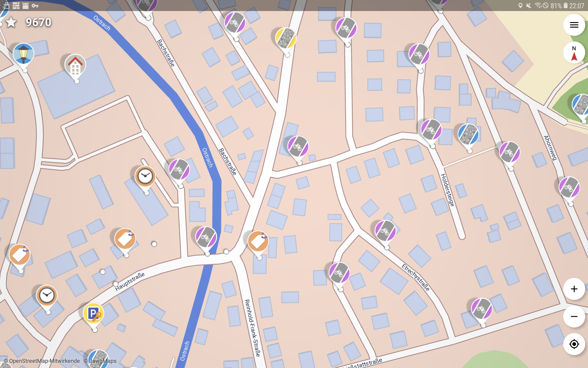The width and height of the screenshot is (588, 368).
Task: Select the orange name label quest at far left
Action: coord(20,255)
